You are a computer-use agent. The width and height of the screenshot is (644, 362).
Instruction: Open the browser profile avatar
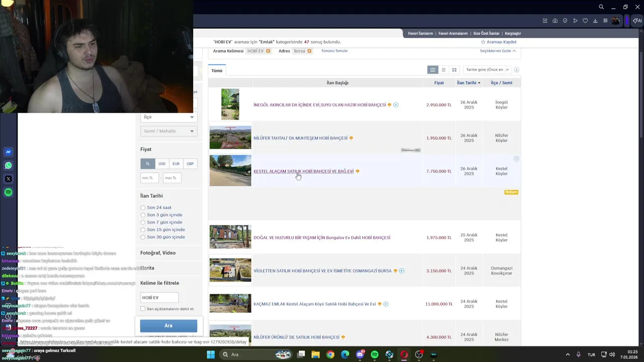point(616,21)
